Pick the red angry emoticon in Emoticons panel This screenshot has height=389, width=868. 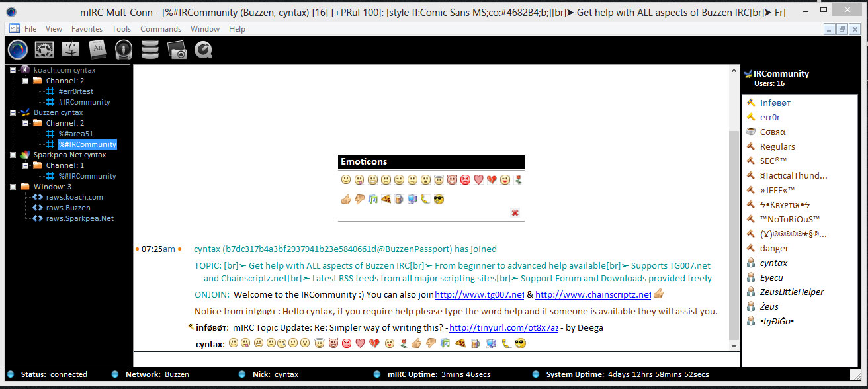click(465, 179)
